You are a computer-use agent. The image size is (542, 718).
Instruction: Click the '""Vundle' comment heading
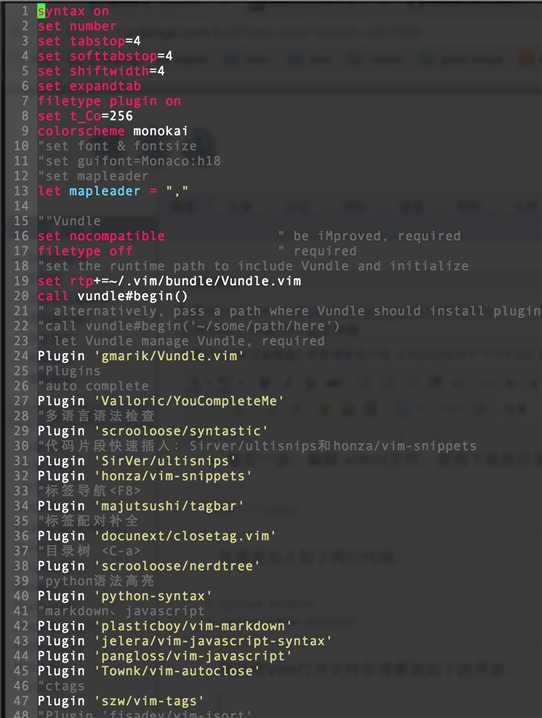(70, 221)
